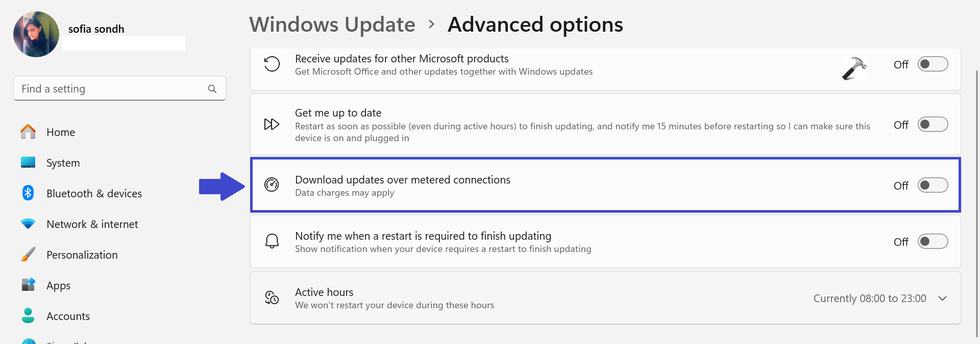
Task: Click the Home icon in sidebar
Action: click(x=28, y=132)
